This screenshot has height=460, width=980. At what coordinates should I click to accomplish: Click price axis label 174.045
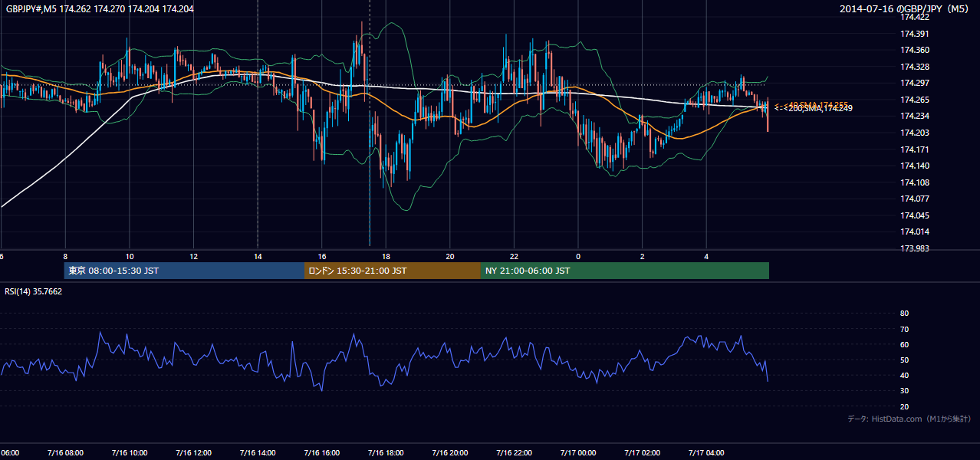point(916,215)
